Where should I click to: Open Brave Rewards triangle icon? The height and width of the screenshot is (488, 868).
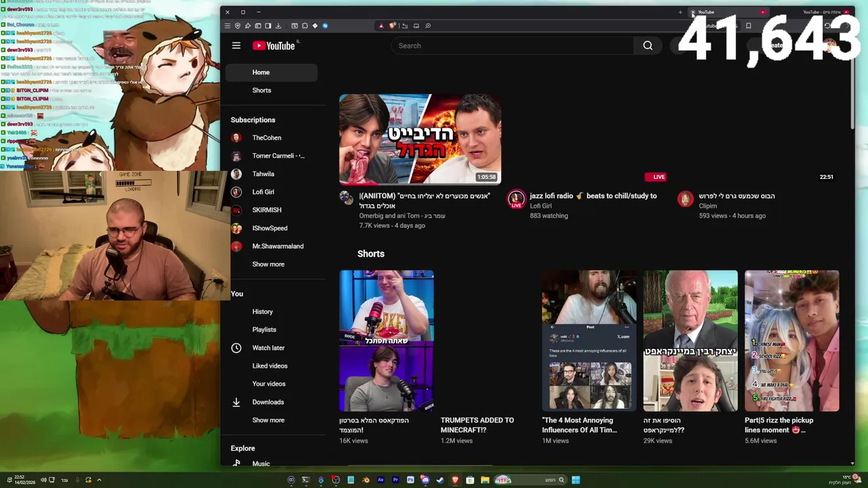click(381, 26)
